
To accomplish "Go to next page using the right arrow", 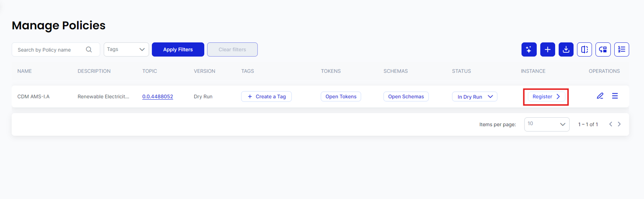I will [619, 124].
